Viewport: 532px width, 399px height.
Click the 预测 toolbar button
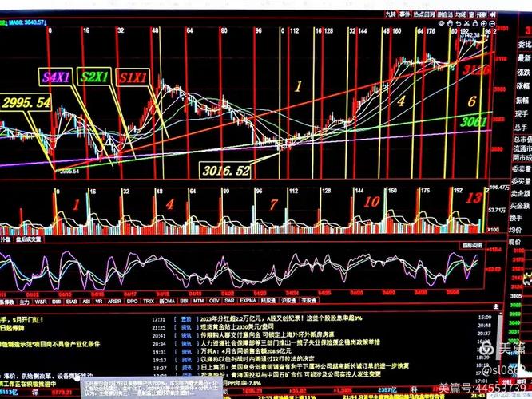click(482, 14)
